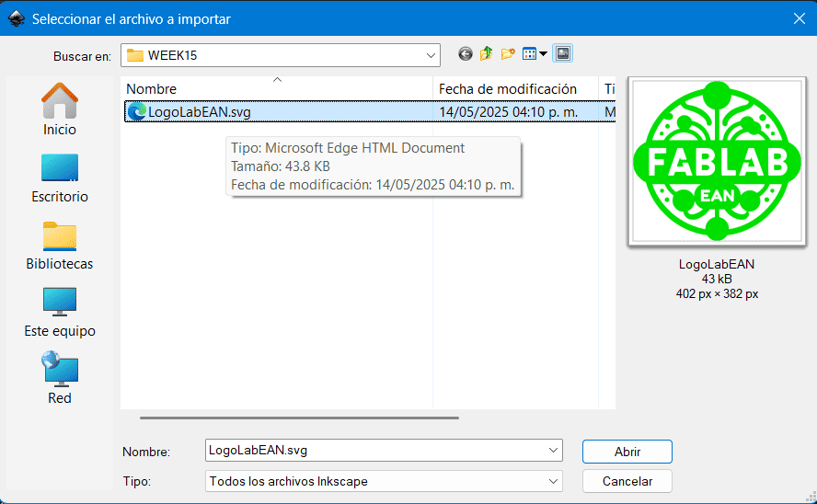
Task: Click the FABLAB EAN logo preview thumbnail
Action: point(717,161)
